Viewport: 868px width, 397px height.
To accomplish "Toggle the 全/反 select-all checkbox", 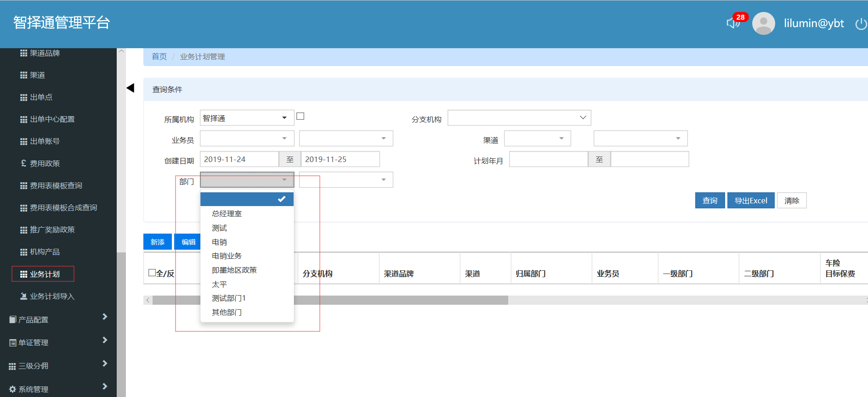I will coord(152,273).
